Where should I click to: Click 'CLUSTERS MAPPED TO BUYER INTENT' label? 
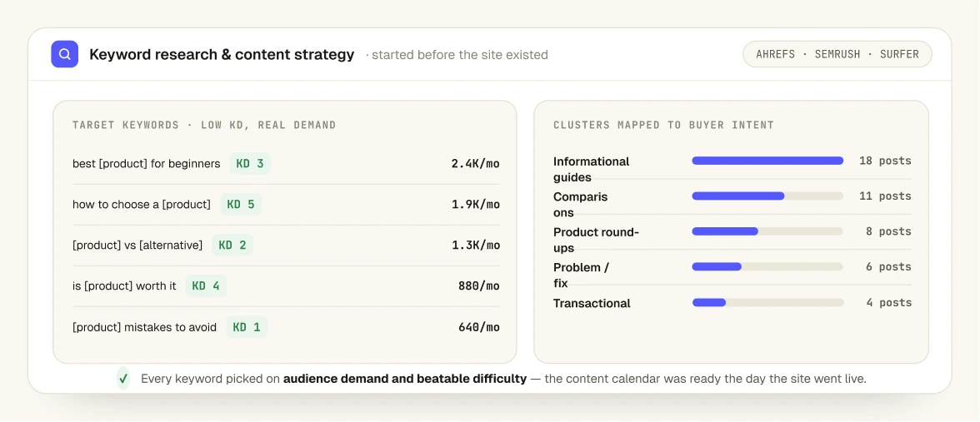tap(663, 125)
